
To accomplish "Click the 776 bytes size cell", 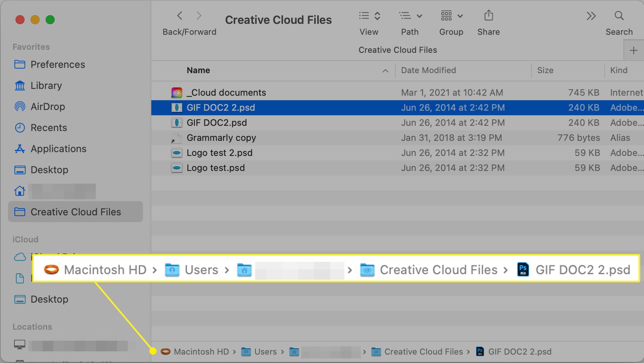I will click(578, 138).
